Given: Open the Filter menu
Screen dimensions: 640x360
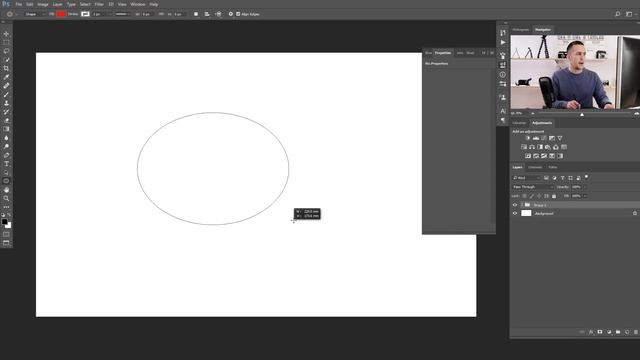Looking at the screenshot, I should click(x=99, y=4).
